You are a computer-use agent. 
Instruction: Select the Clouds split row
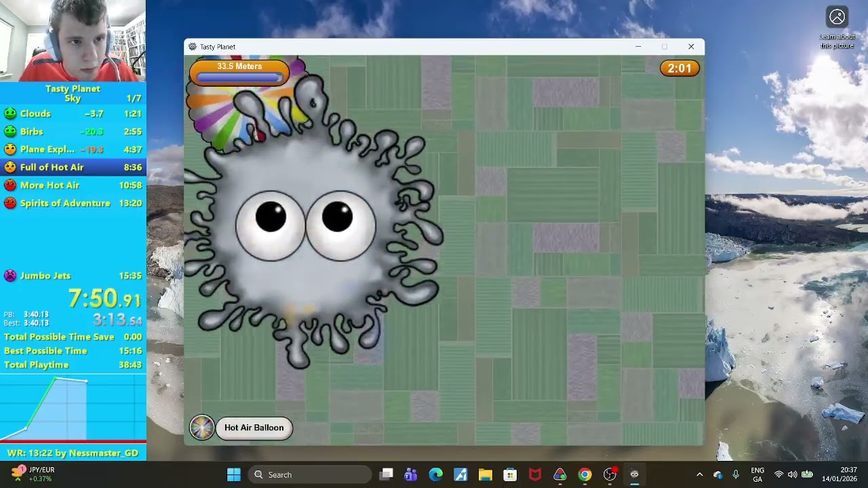pyautogui.click(x=73, y=114)
